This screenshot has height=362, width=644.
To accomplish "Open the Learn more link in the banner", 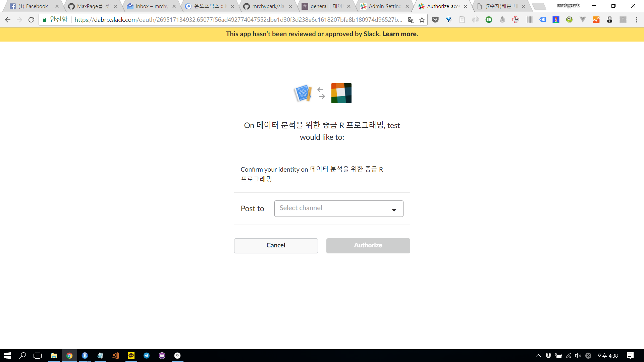I will click(x=400, y=34).
